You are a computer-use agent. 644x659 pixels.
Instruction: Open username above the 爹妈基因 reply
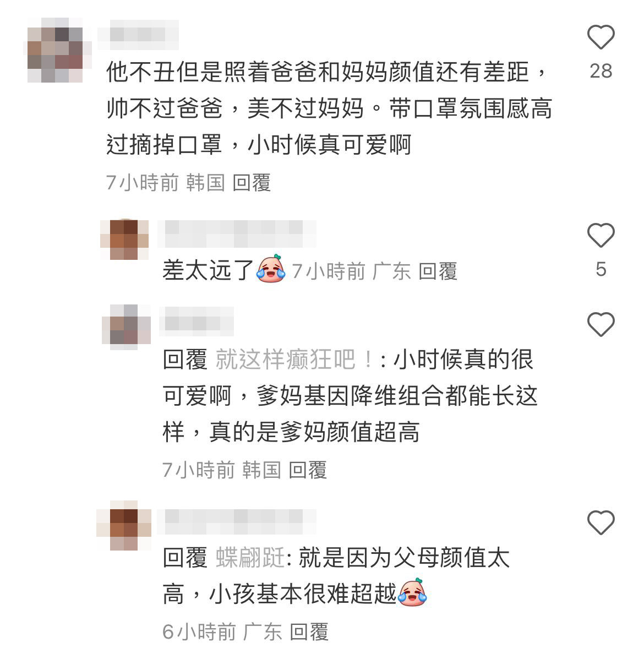[196, 322]
